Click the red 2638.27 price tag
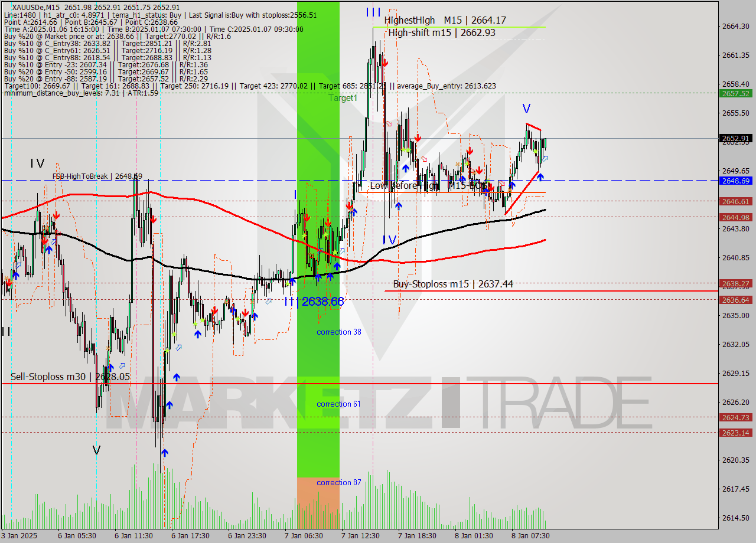This screenshot has width=756, height=543. pos(735,283)
